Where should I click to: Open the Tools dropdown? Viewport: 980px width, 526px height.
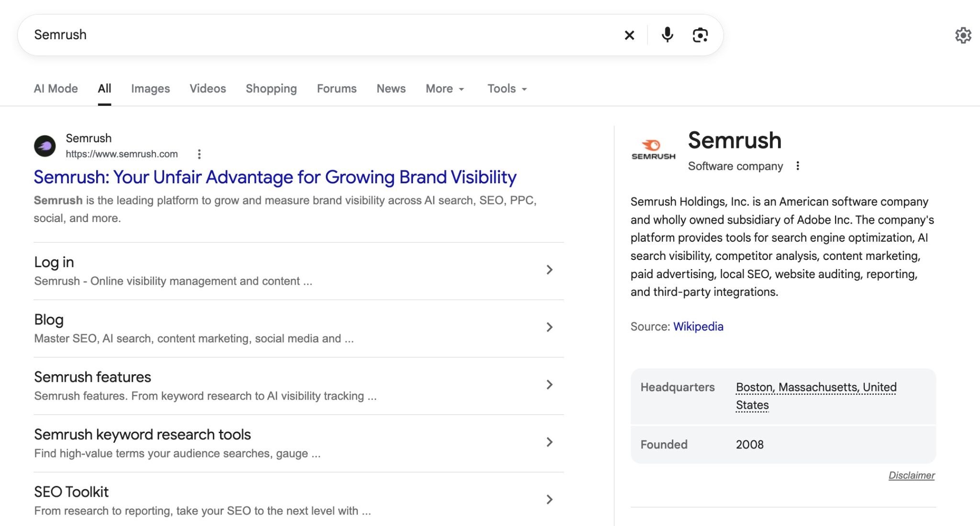coord(507,89)
